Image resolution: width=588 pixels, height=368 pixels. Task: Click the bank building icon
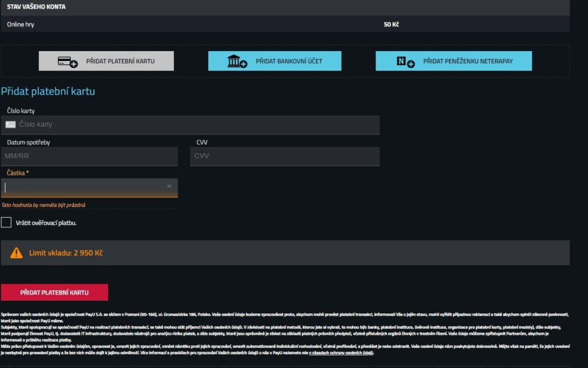click(237, 61)
